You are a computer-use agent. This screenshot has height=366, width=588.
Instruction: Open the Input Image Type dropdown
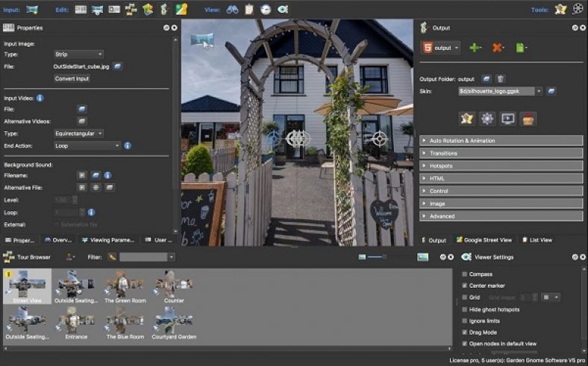pyautogui.click(x=78, y=54)
